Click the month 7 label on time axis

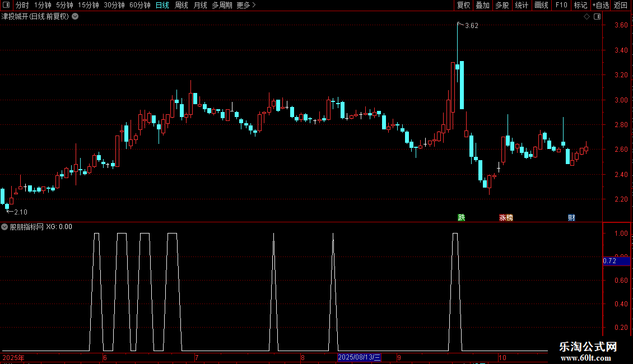(x=197, y=357)
